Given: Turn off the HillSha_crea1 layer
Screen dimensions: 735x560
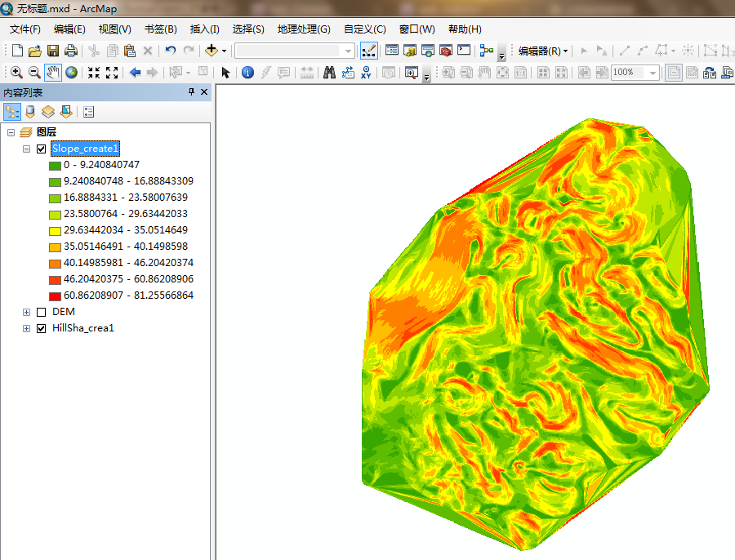Looking at the screenshot, I should click(42, 328).
